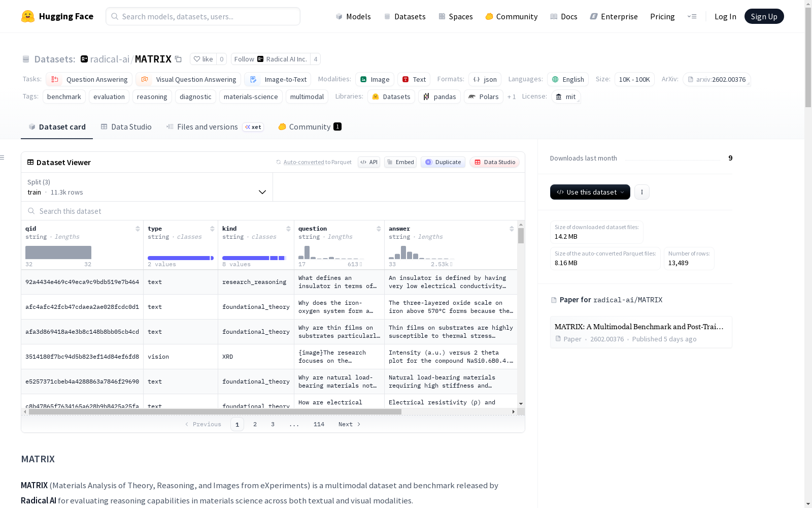812x508 pixels.
Task: Open the Radical AI link in description
Action: pyautogui.click(x=39, y=500)
